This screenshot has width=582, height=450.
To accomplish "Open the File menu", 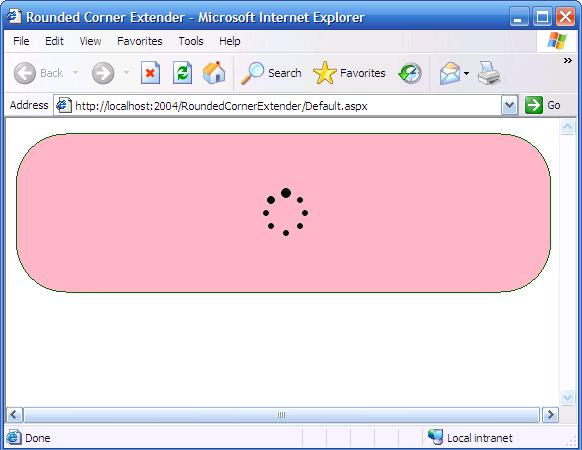I will pyautogui.click(x=21, y=41).
